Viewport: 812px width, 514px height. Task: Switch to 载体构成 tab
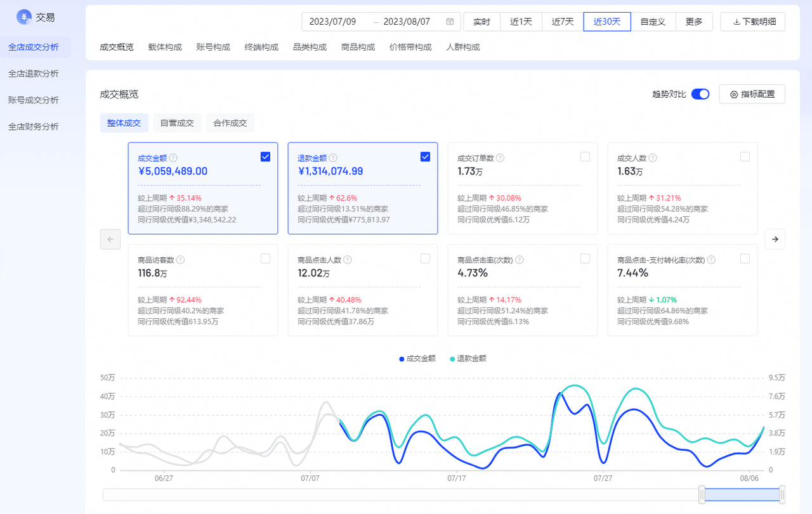(x=165, y=47)
